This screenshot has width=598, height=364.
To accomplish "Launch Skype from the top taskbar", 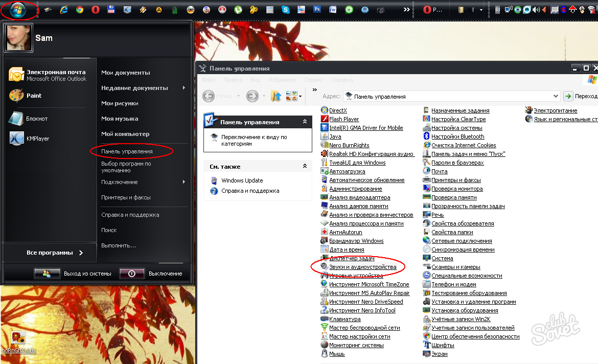I will point(285,10).
